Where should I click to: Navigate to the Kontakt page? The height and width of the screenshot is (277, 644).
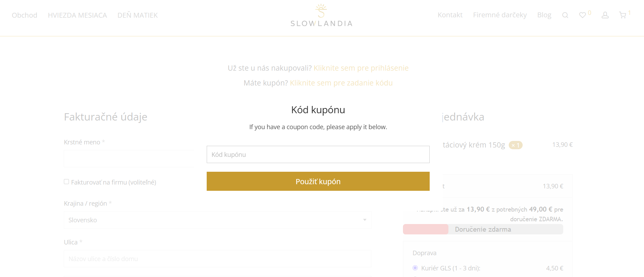(450, 15)
